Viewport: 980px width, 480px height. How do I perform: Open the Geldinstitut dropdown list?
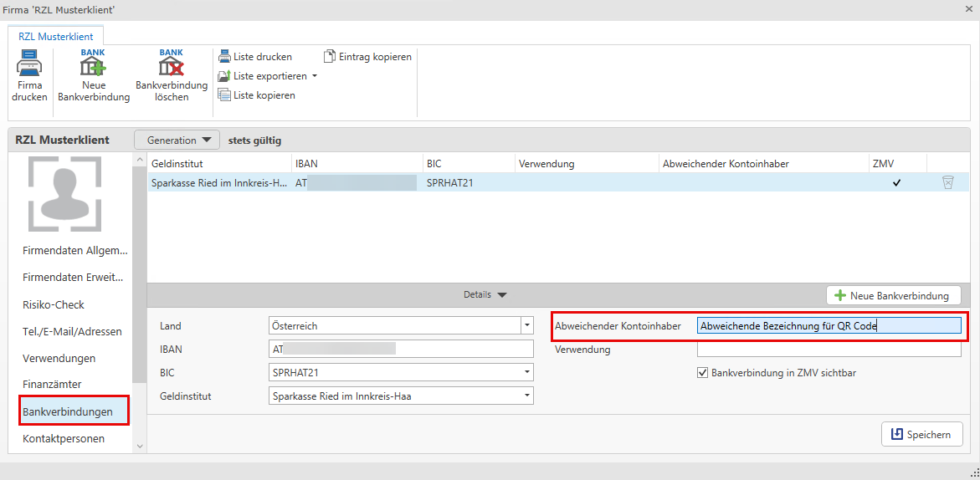[526, 396]
